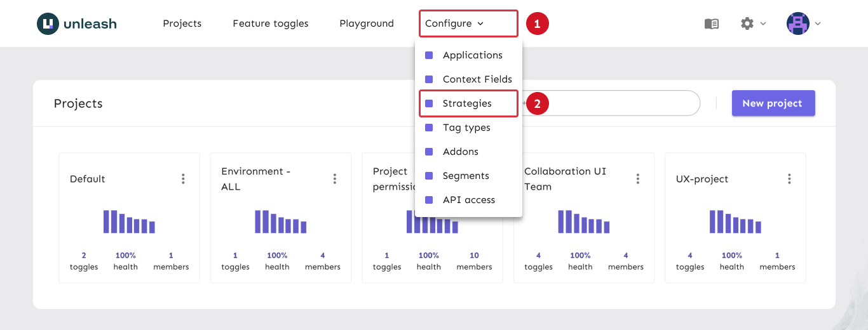Click the user avatar icon
Image resolution: width=868 pixels, height=330 pixels.
click(x=797, y=23)
